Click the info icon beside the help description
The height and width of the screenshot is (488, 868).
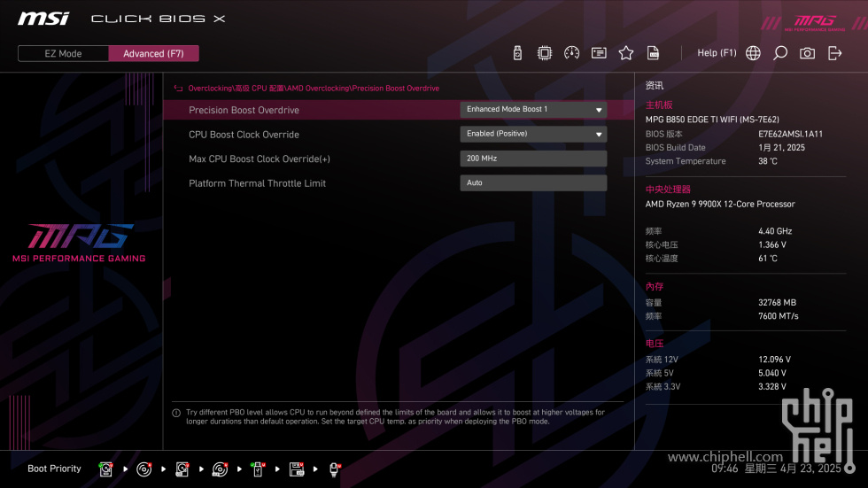pyautogui.click(x=176, y=414)
